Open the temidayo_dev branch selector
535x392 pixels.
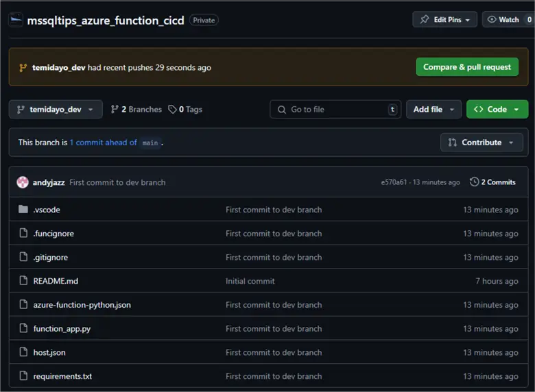click(56, 110)
